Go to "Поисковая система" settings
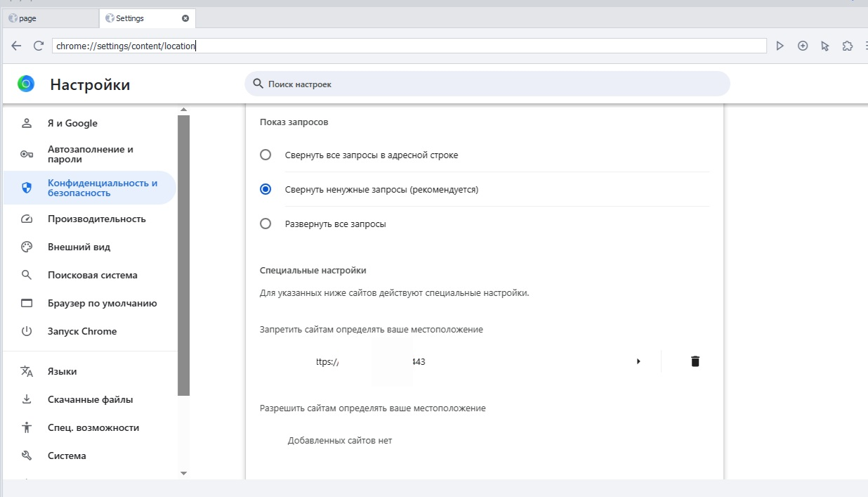868x497 pixels. coord(93,275)
